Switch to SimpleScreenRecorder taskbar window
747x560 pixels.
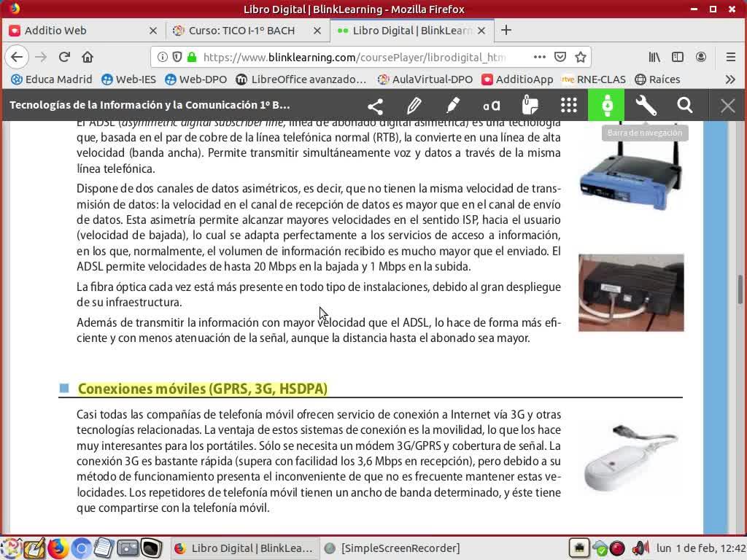click(x=392, y=548)
